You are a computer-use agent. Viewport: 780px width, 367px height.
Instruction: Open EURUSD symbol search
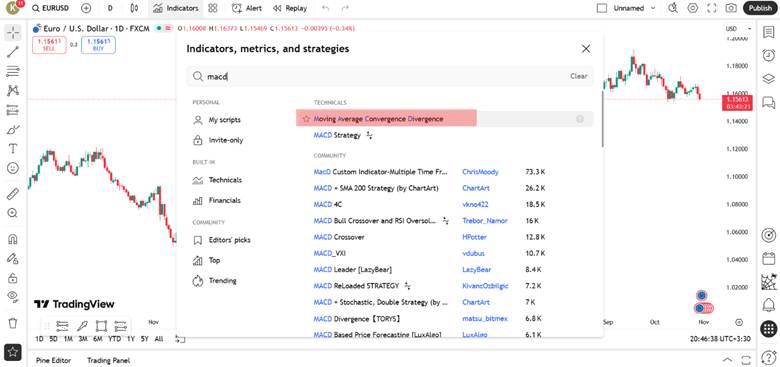pos(50,8)
